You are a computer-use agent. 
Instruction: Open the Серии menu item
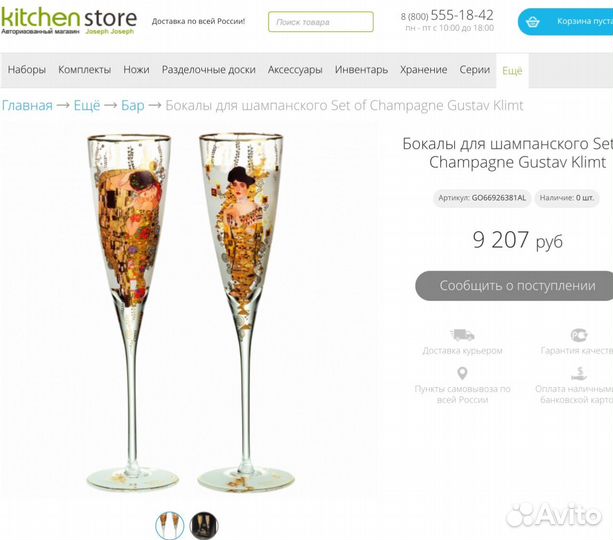pyautogui.click(x=475, y=70)
